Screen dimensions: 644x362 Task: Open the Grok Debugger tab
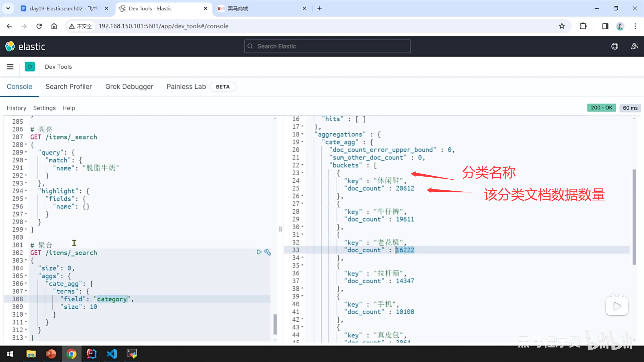129,86
